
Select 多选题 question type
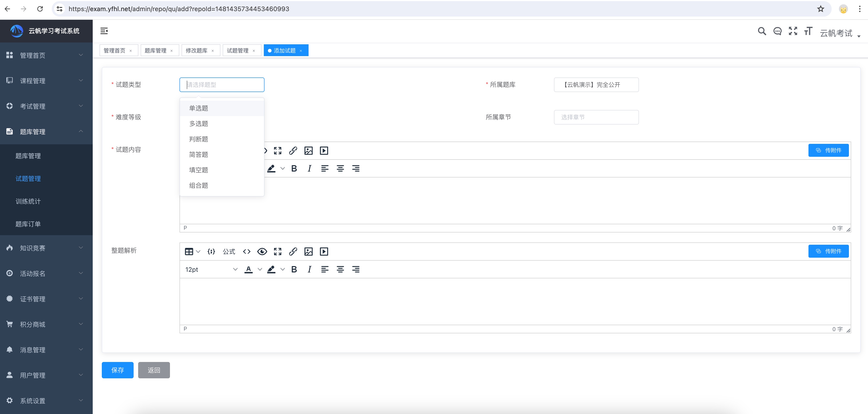tap(222, 124)
